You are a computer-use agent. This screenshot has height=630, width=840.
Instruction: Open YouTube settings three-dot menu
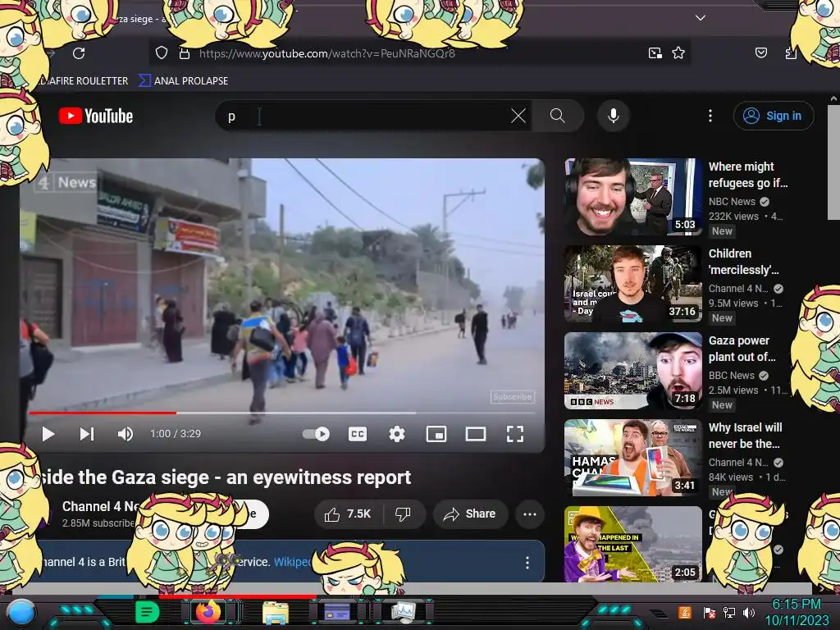tap(710, 116)
